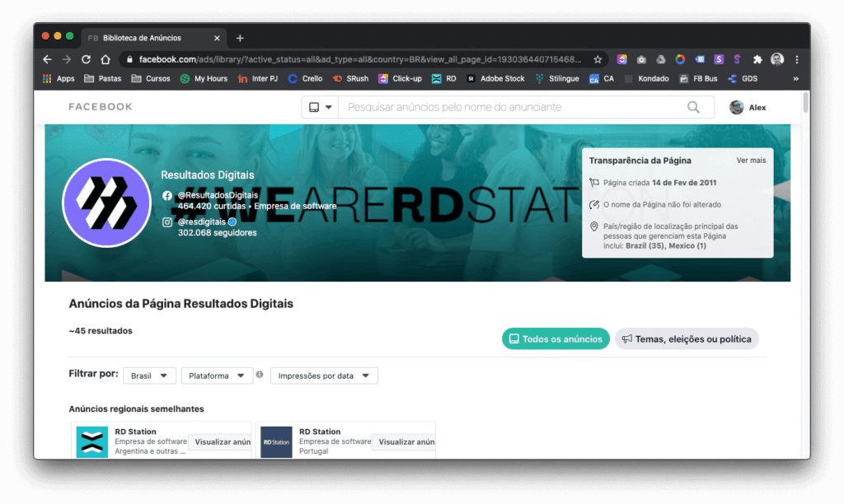This screenshot has height=504, width=844.
Task: Click the Instagram icon beside @resdigitais
Action: pos(167,222)
